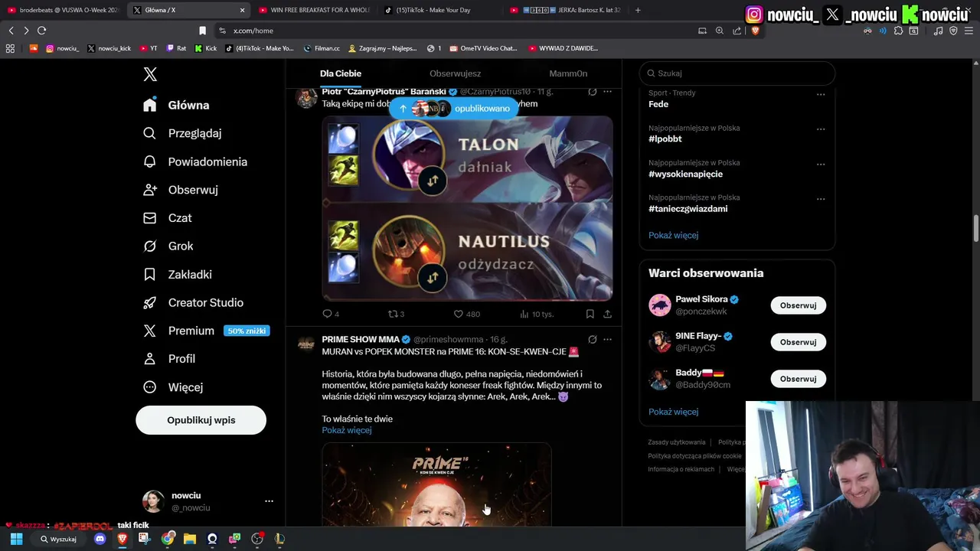Open Creator Studio
Screen dimensions: 980x551
(194, 303)
